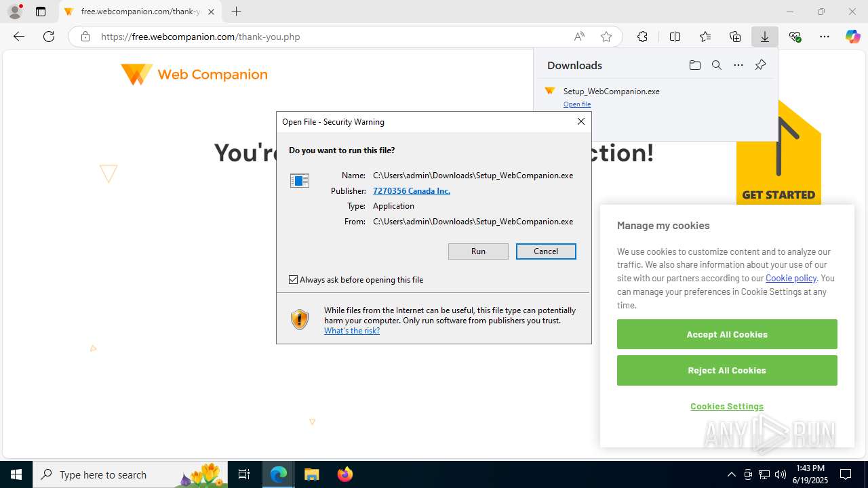Open publisher 7270356 Canada Inc. link
The width and height of the screenshot is (868, 488).
click(412, 190)
